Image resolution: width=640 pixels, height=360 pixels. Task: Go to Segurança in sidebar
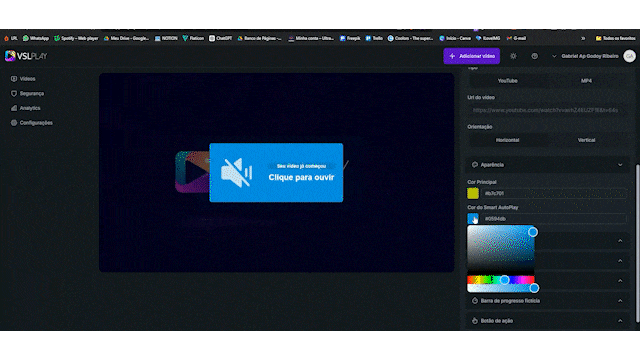click(x=27, y=93)
